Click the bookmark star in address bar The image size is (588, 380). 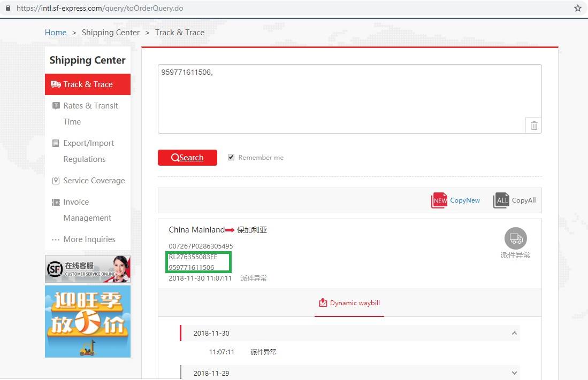(x=577, y=8)
